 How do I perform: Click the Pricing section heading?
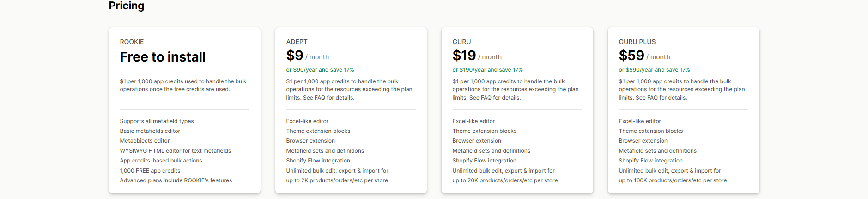click(x=126, y=6)
